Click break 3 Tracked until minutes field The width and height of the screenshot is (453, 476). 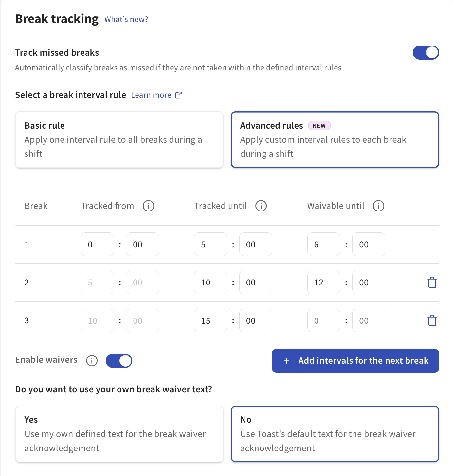tap(255, 320)
